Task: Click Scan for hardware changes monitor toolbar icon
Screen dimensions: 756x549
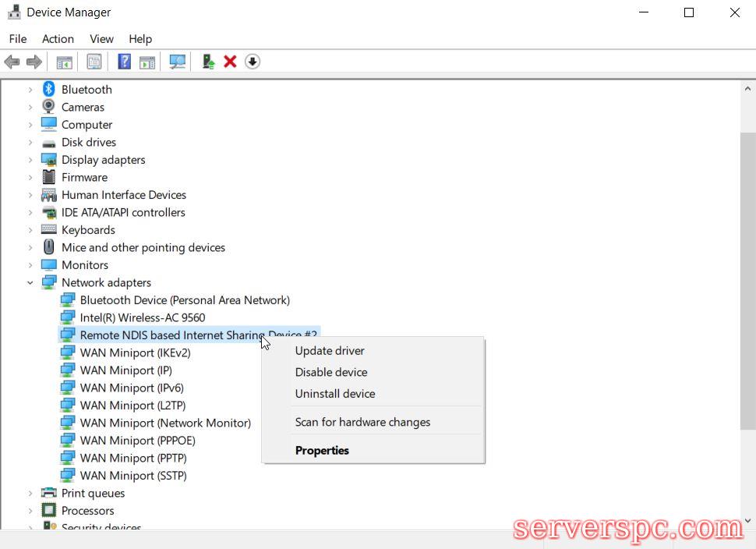Action: tap(178, 62)
